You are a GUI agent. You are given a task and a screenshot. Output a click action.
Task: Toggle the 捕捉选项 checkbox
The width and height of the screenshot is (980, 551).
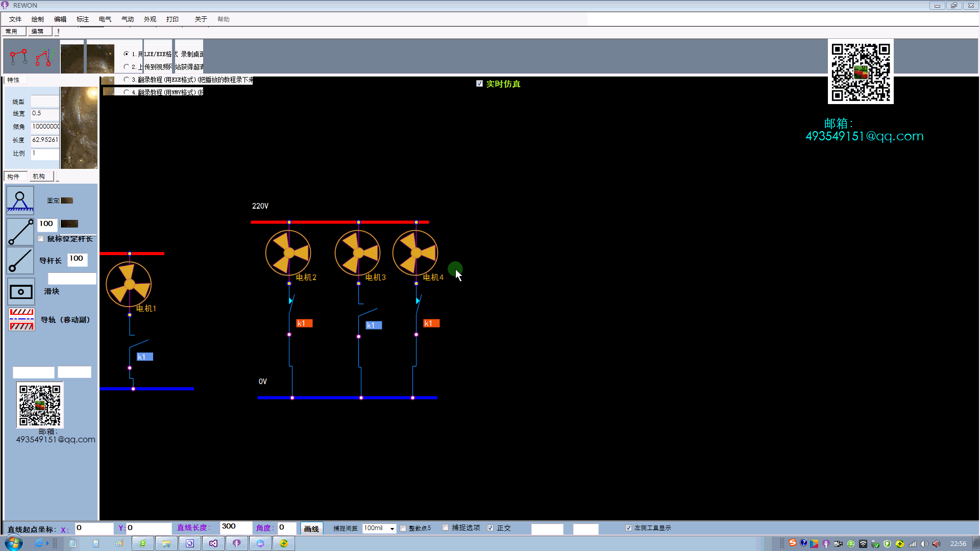[x=446, y=528]
